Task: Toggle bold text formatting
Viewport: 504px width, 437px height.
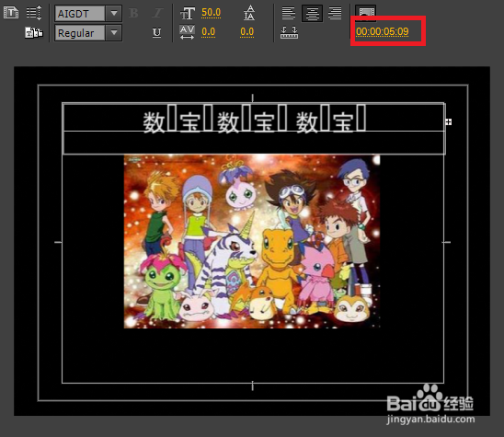Action: tap(133, 13)
